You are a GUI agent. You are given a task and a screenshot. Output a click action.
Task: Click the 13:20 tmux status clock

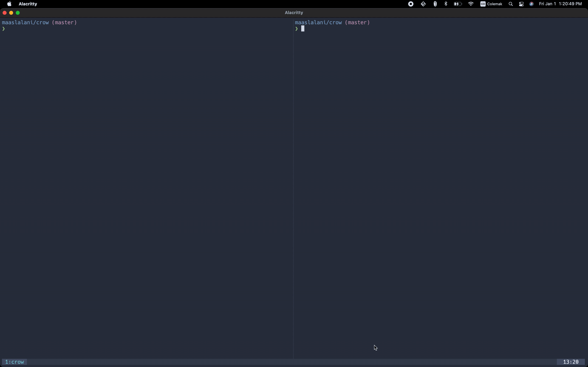click(571, 362)
